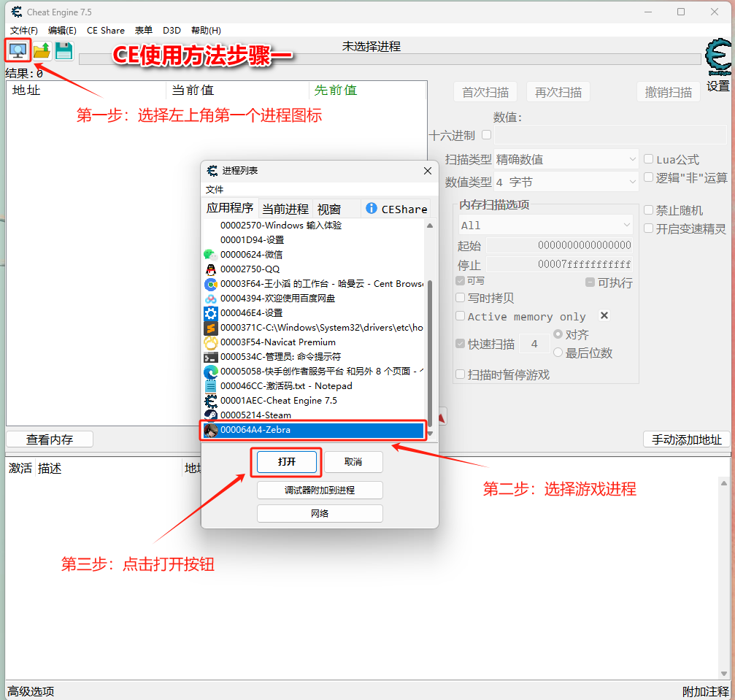Image resolution: width=735 pixels, height=700 pixels.
Task: Click the save floppy disk icon
Action: tap(64, 50)
